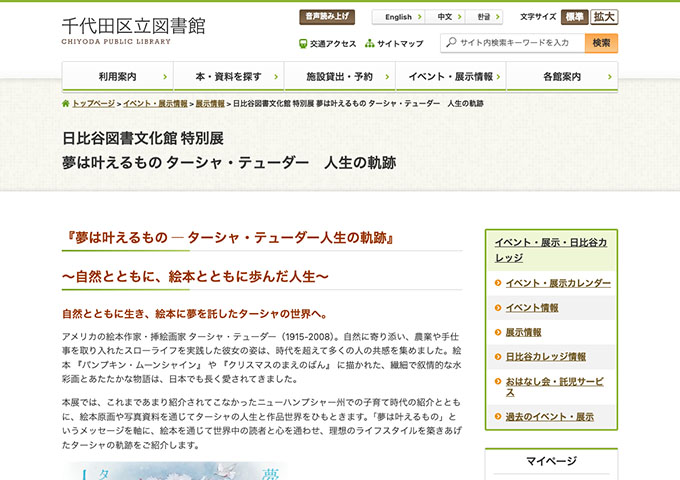Set text size to 拡大

[x=604, y=17]
